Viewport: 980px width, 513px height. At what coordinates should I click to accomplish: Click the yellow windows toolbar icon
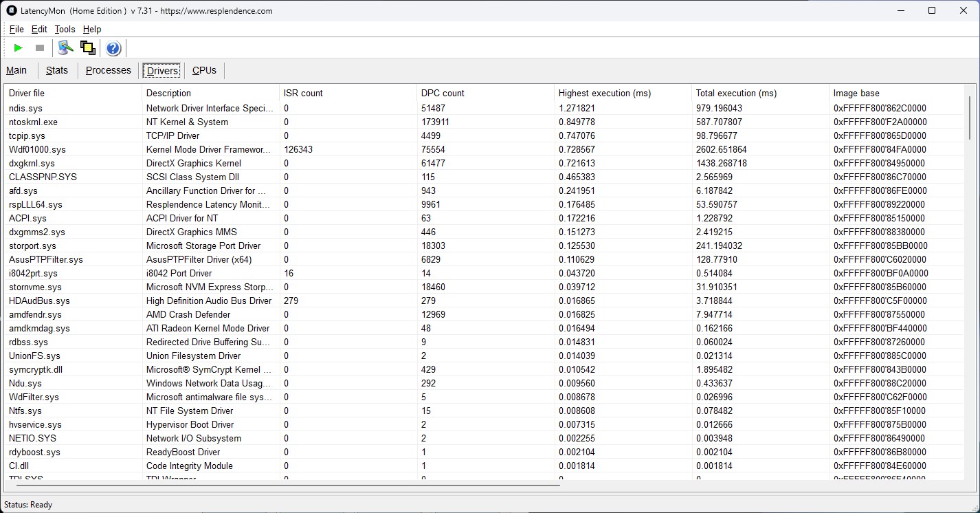(87, 48)
